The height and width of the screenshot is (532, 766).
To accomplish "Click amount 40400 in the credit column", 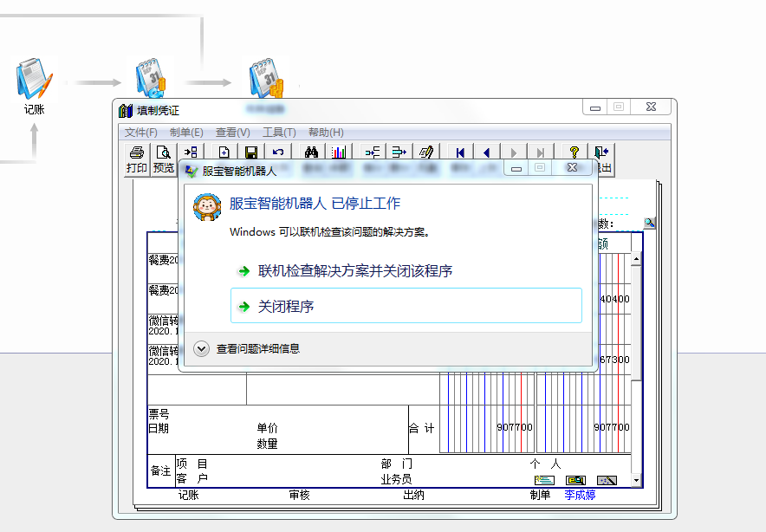I will click(614, 299).
